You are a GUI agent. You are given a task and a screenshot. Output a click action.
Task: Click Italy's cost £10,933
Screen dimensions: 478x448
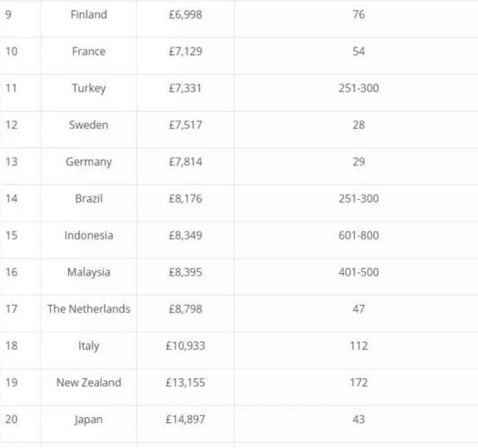[x=186, y=346]
